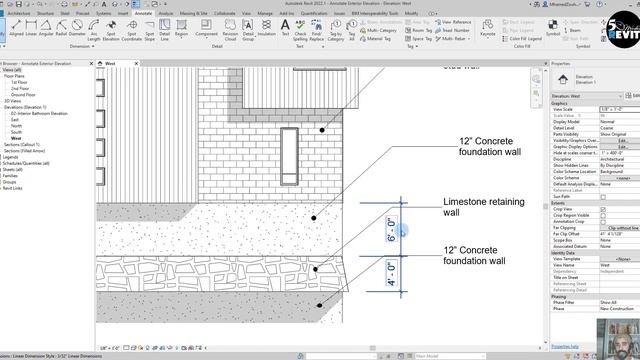Viewport: 640px width, 360px height.
Task: Click Save icon in quick access toolbar
Action: pyautogui.click(x=18, y=4)
